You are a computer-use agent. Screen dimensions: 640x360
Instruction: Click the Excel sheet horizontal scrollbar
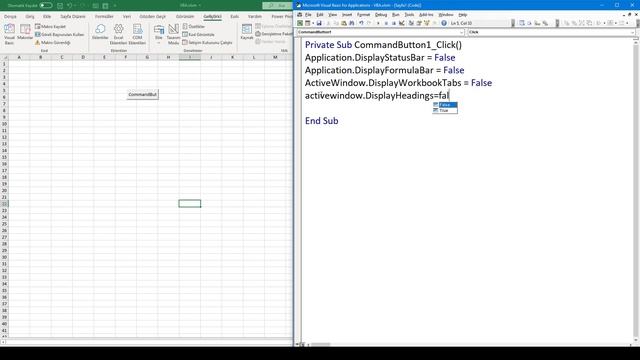click(147, 342)
